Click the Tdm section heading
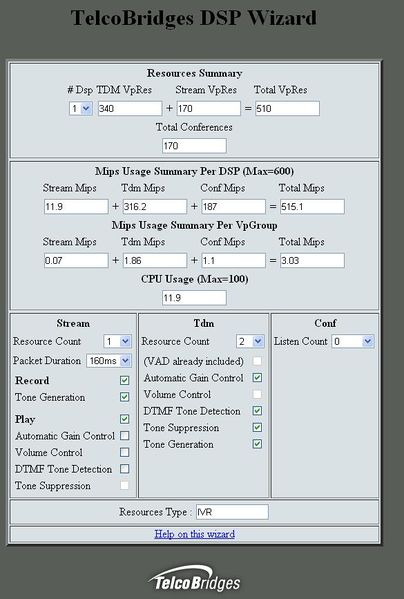The image size is (404, 599). pos(204,323)
